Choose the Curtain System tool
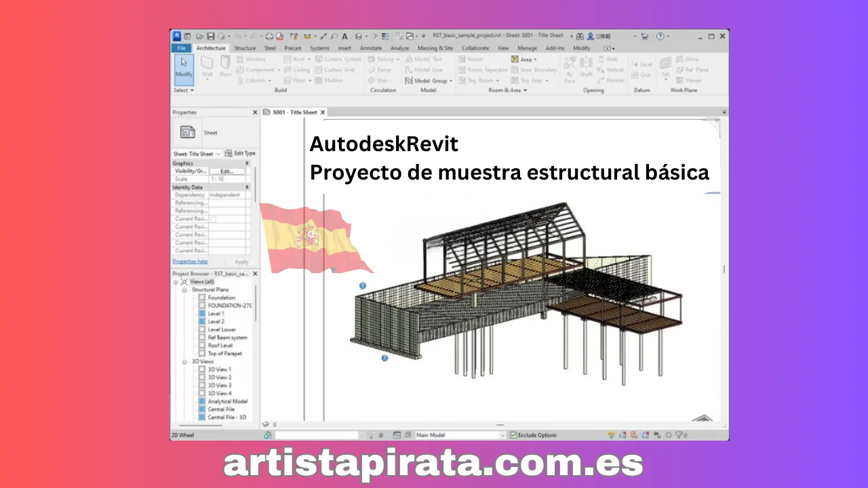 (x=338, y=59)
